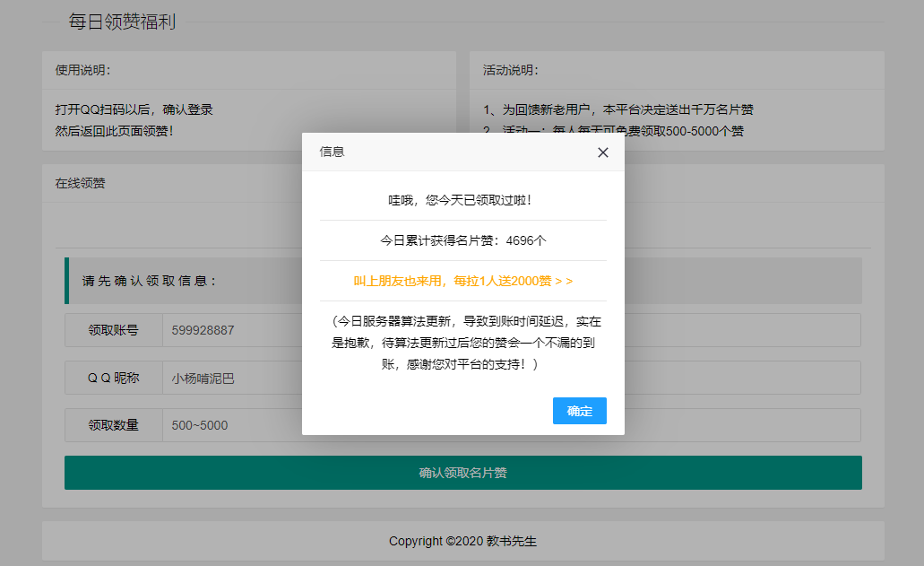The width and height of the screenshot is (924, 566).
Task: Open the orange invite-friends 2000赞 link
Action: [462, 281]
